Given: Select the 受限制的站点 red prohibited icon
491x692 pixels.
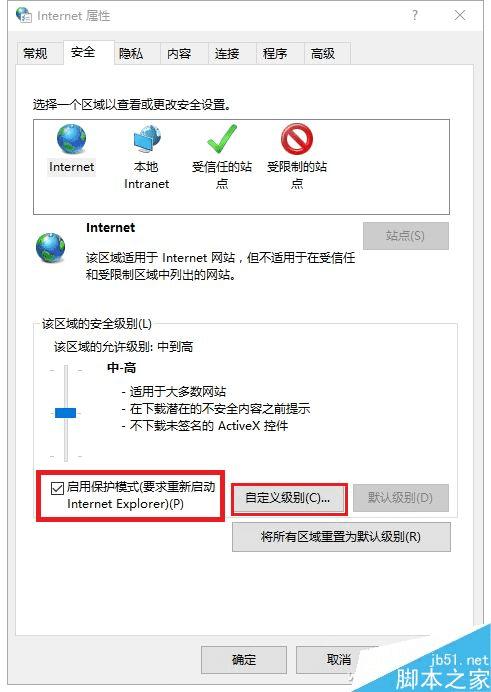Looking at the screenshot, I should point(297,139).
